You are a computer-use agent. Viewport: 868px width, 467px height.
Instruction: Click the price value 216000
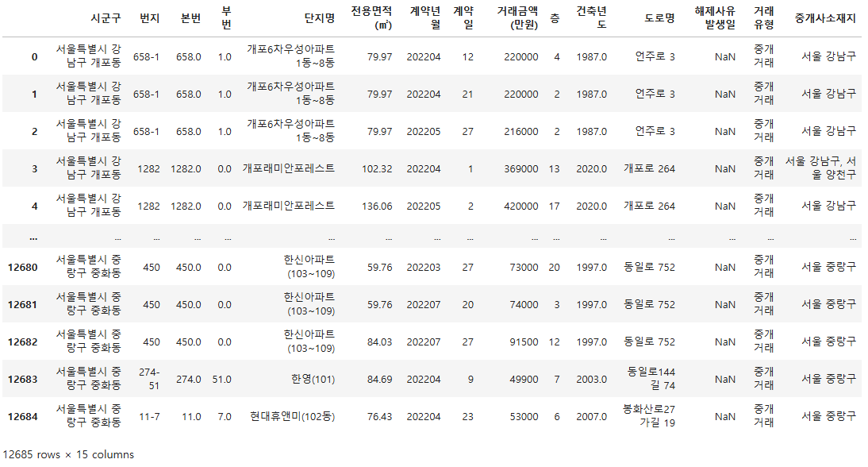coord(521,131)
